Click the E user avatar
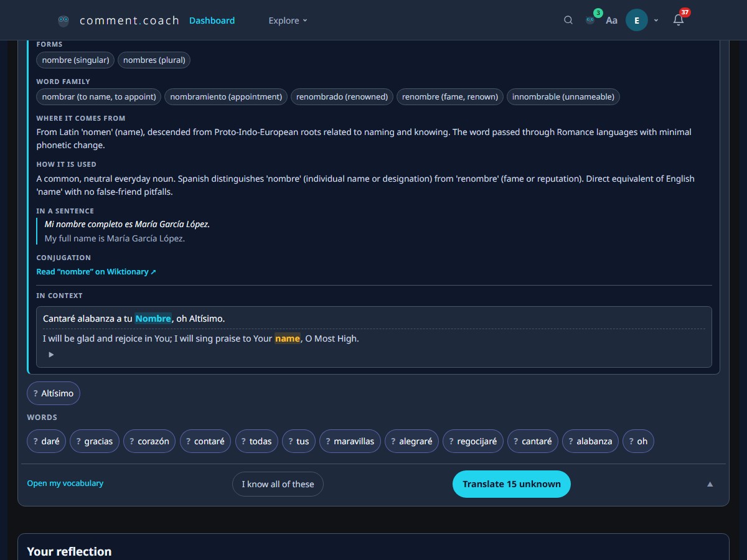This screenshot has height=560, width=747. point(637,21)
